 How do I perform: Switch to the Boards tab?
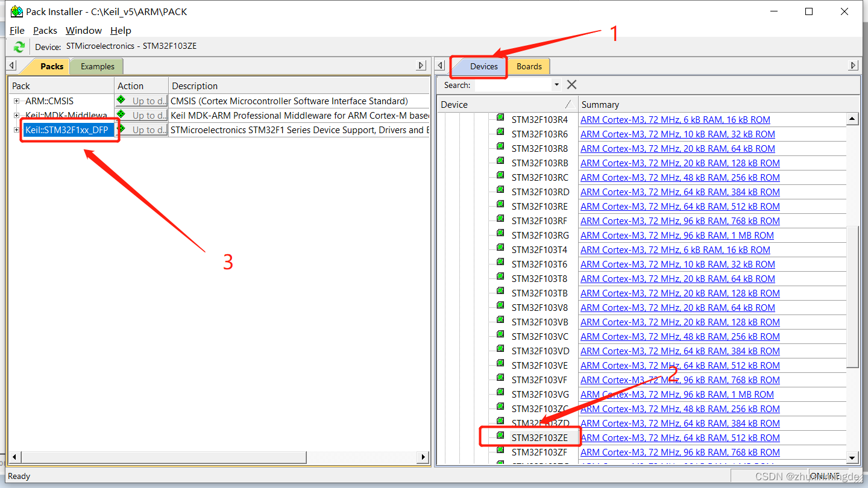(529, 66)
